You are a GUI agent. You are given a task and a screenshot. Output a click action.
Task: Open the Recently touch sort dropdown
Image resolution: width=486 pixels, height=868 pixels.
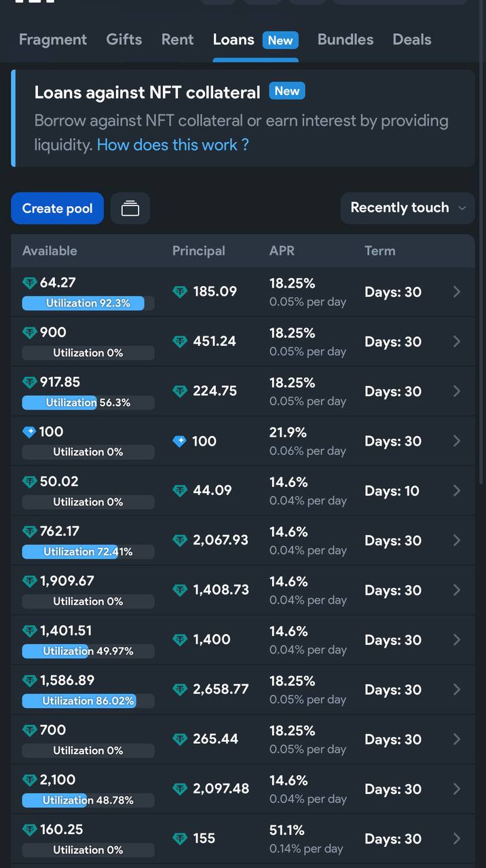pyautogui.click(x=407, y=208)
